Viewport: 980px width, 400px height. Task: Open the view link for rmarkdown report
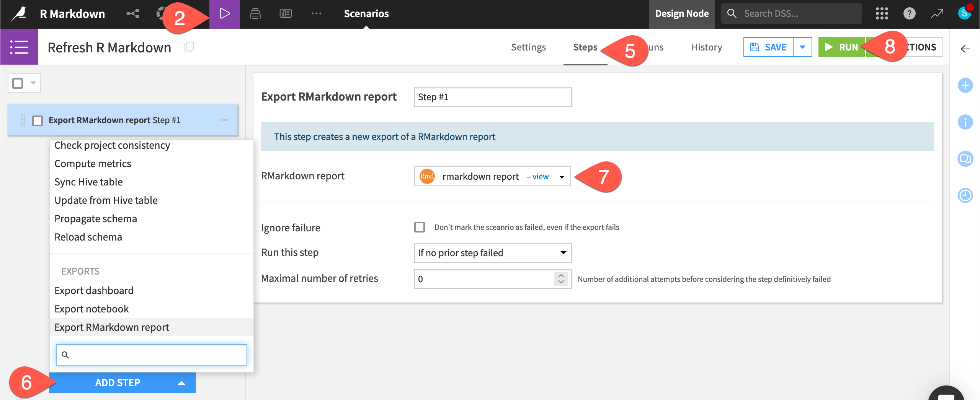(x=540, y=177)
